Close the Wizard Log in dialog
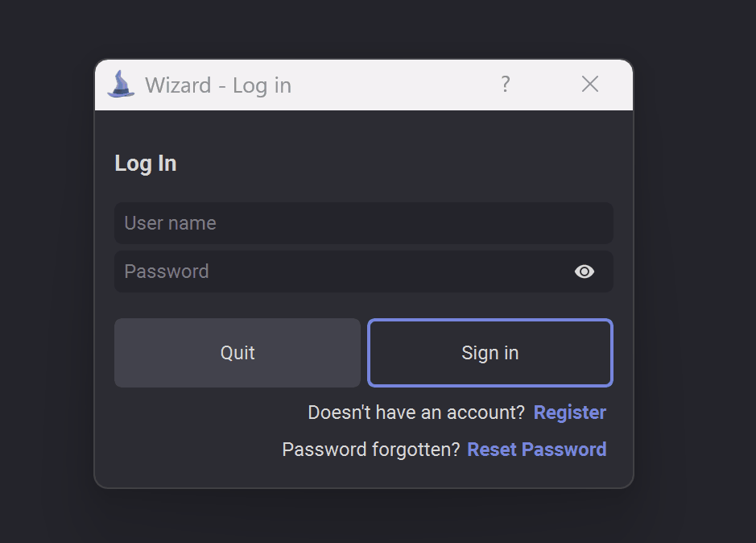Image resolution: width=756 pixels, height=543 pixels. pos(589,85)
